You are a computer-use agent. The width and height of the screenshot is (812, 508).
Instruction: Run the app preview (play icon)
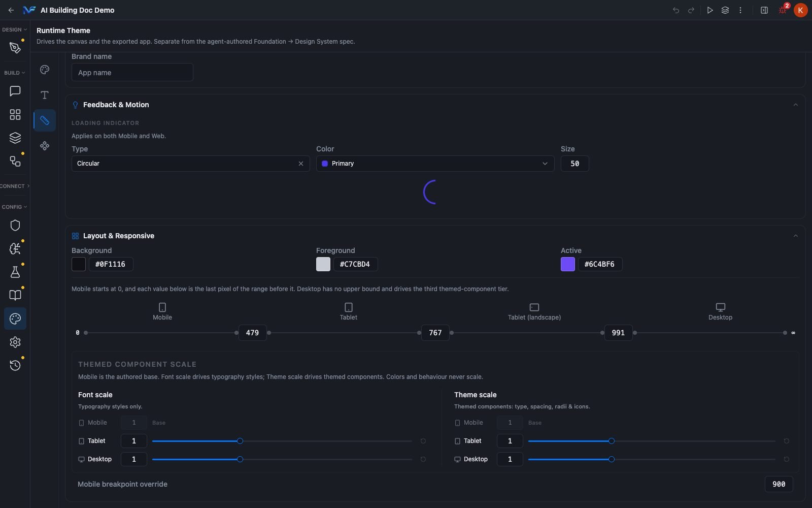pyautogui.click(x=709, y=10)
